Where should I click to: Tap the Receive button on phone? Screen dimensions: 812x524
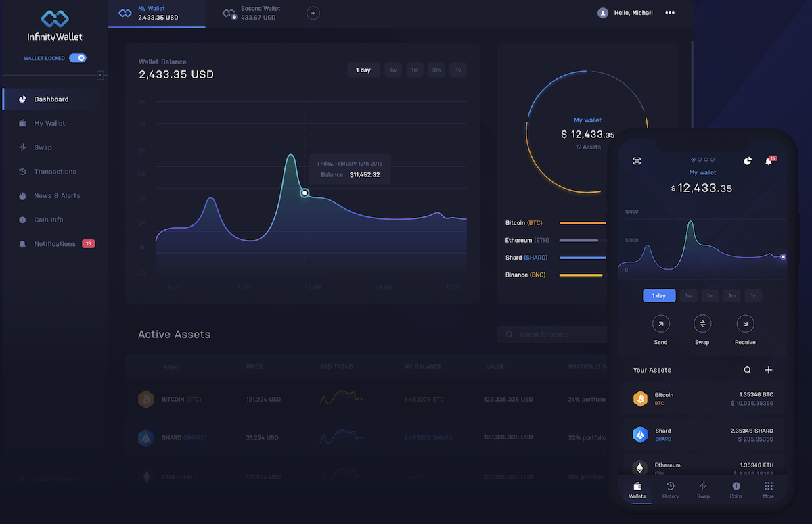click(745, 324)
